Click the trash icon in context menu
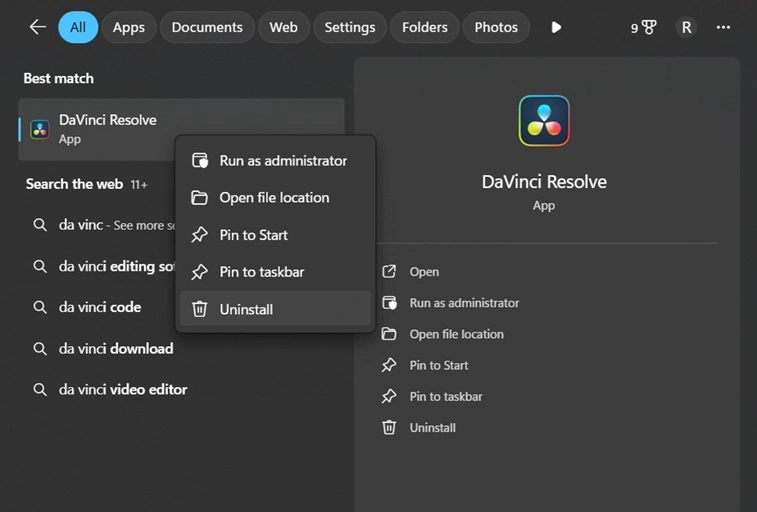 (199, 309)
